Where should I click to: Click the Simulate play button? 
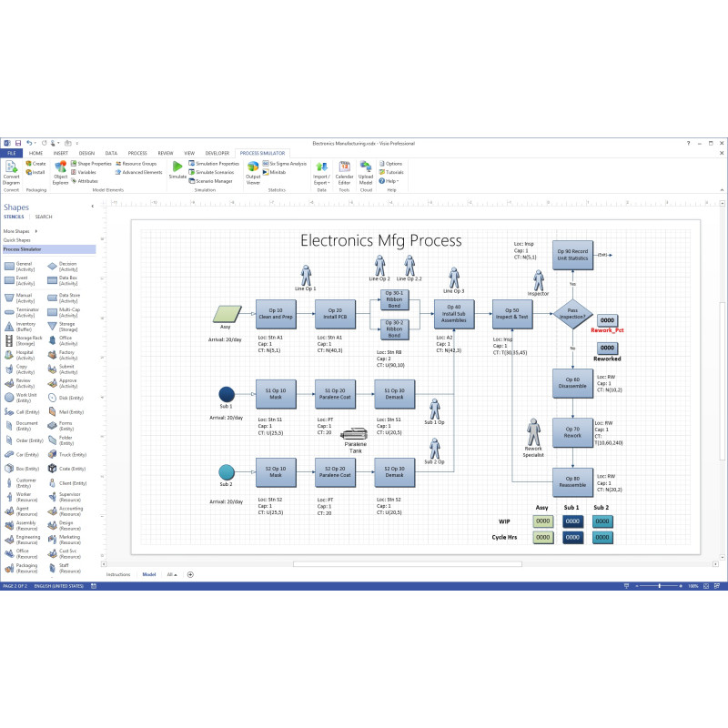pyautogui.click(x=177, y=168)
